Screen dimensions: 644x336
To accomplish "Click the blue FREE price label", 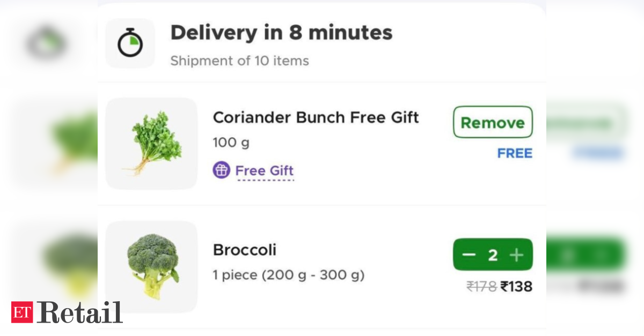I will coord(515,153).
